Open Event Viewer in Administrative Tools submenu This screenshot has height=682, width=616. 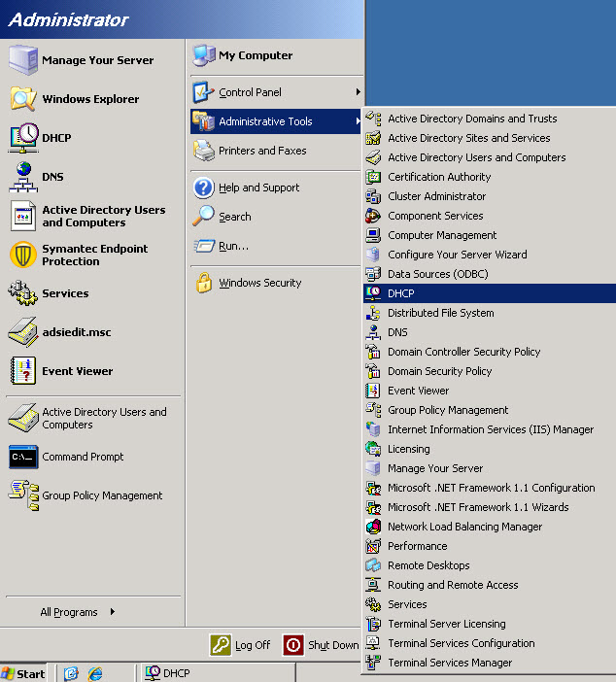490,391
